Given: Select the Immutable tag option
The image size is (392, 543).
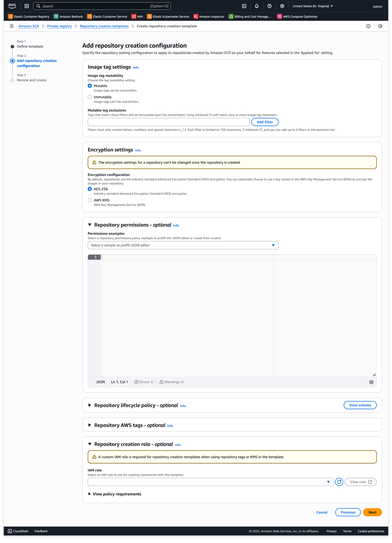Looking at the screenshot, I should pyautogui.click(x=90, y=97).
